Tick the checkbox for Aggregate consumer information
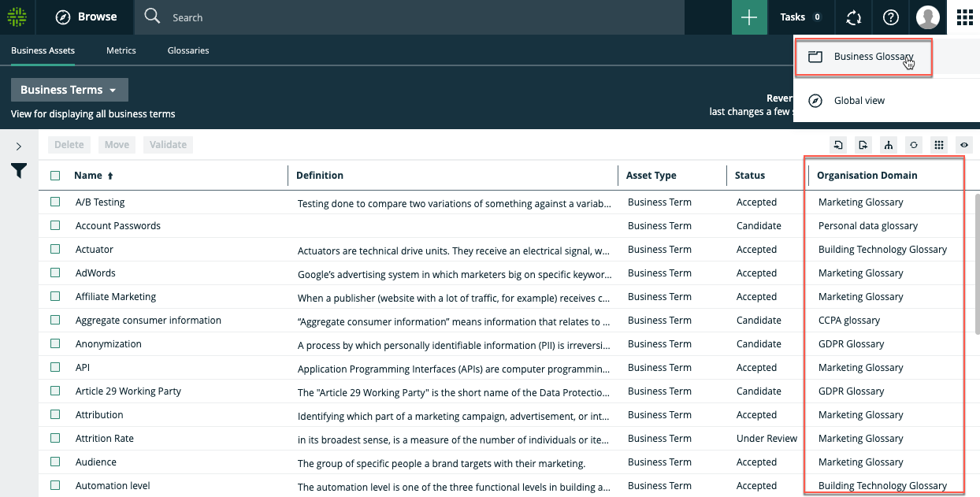This screenshot has width=980, height=497. pyautogui.click(x=55, y=320)
